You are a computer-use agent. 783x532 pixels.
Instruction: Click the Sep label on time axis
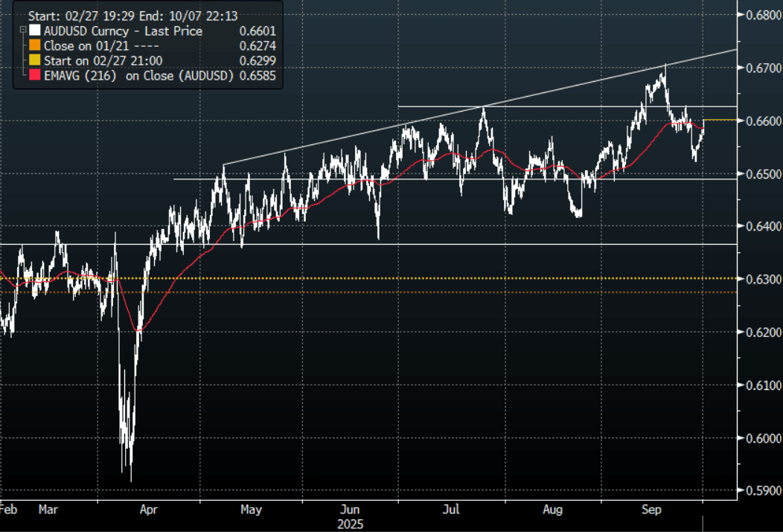pyautogui.click(x=652, y=510)
